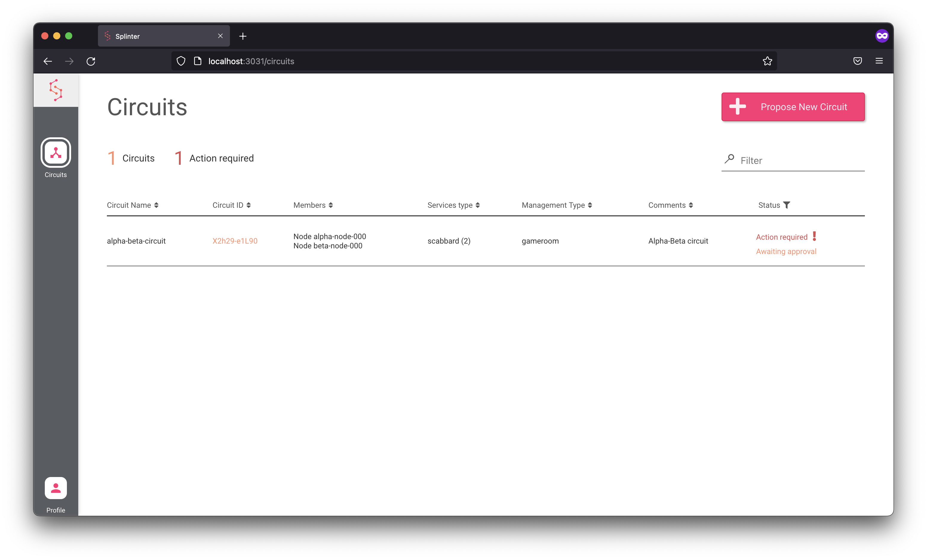
Task: Open a new tab with plus button
Action: point(243,36)
